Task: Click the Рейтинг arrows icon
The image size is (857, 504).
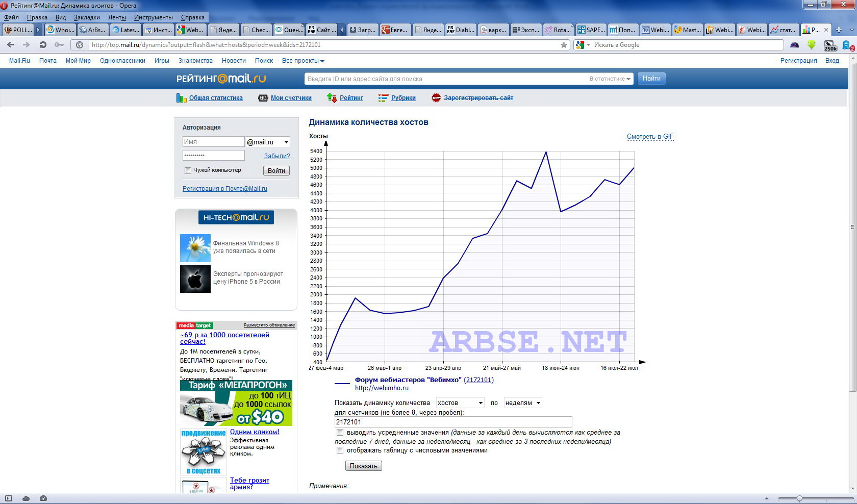Action: pyautogui.click(x=332, y=98)
